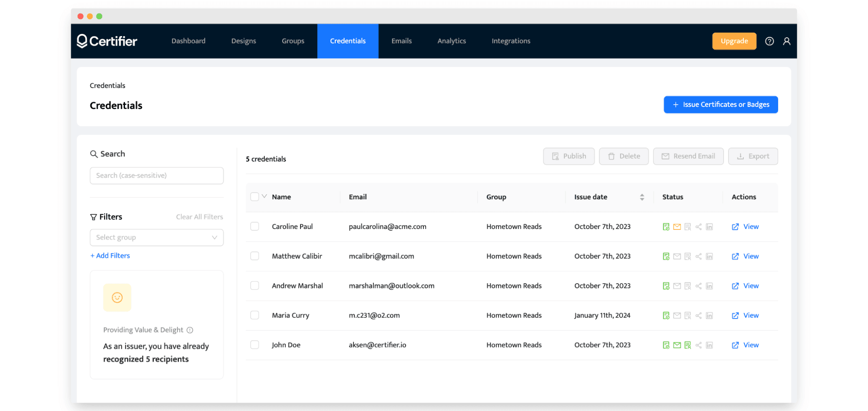The image size is (868, 411).
Task: Focus the case-sensitive Search input field
Action: point(157,176)
